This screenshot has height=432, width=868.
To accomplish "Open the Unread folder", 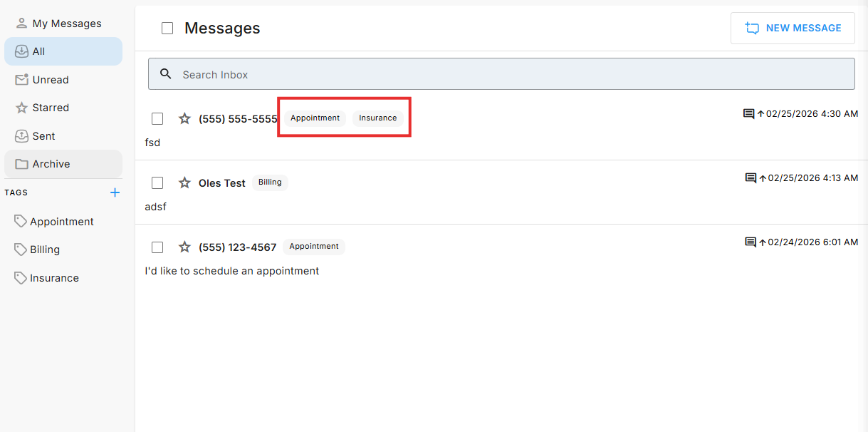I will coord(51,80).
